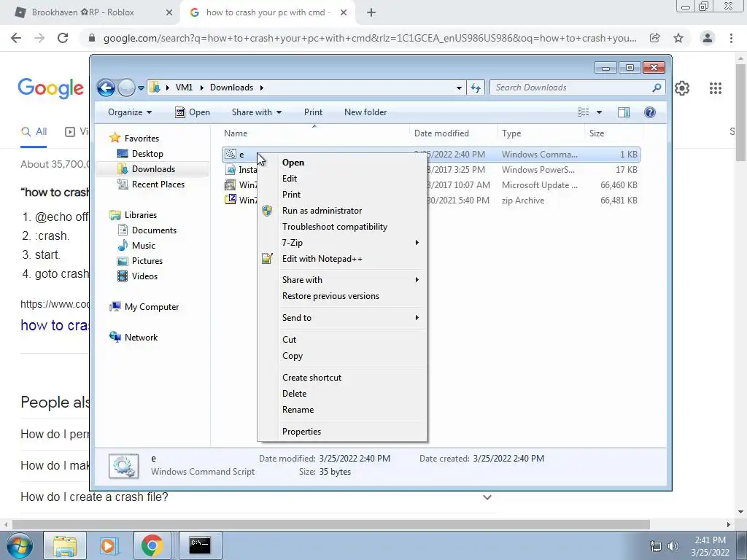Expand the context menu Share with submenu
This screenshot has height=560, width=747.
tap(342, 280)
